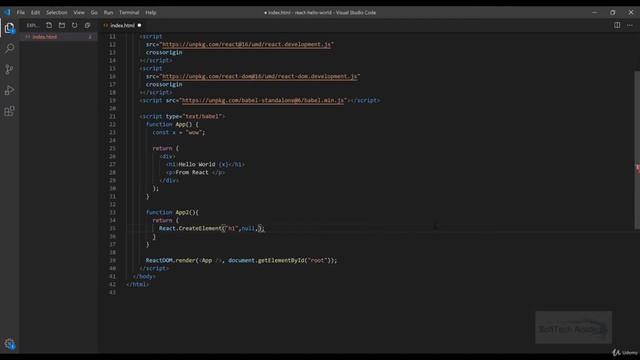Open the File menu
640x360 pixels.
click(x=21, y=13)
